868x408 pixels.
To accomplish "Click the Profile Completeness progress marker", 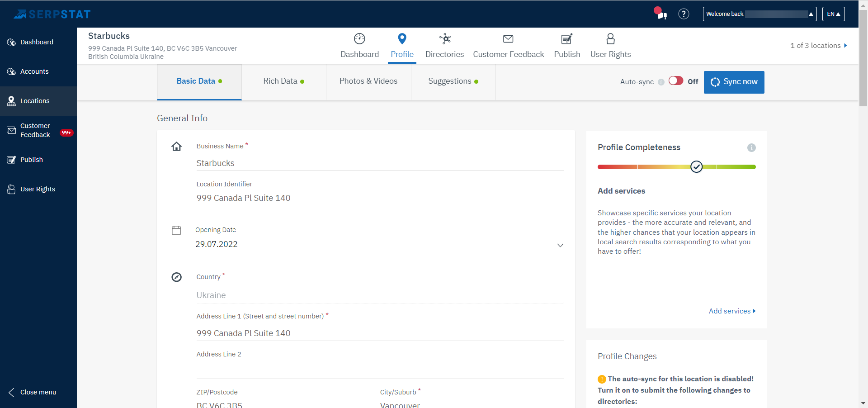I will click(x=696, y=167).
